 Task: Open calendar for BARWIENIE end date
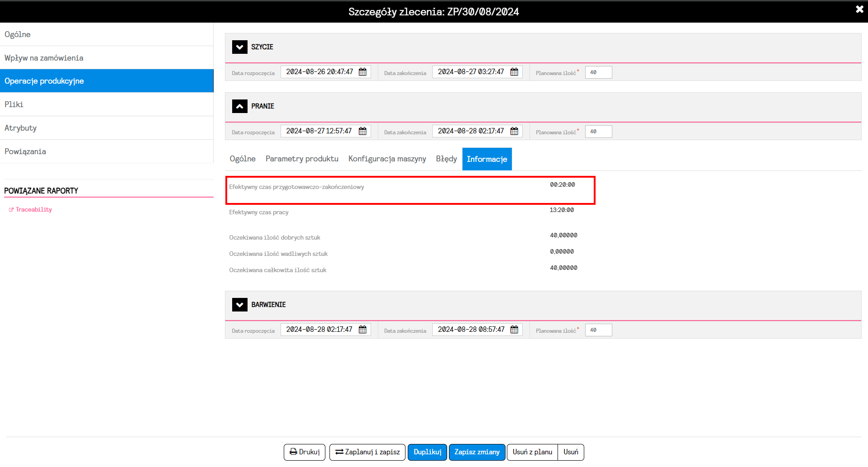coord(514,330)
